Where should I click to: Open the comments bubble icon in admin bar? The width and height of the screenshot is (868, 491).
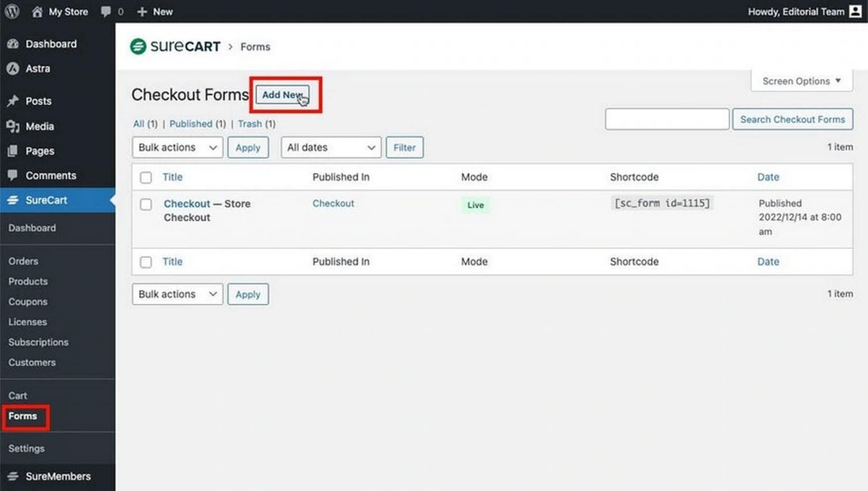point(105,12)
